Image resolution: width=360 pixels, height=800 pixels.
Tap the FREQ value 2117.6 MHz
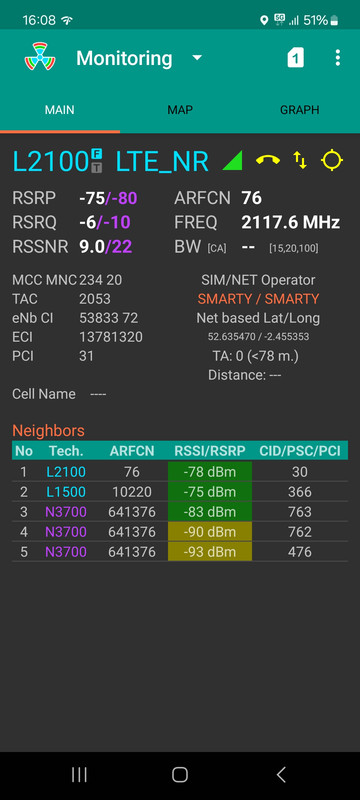[x=291, y=222]
